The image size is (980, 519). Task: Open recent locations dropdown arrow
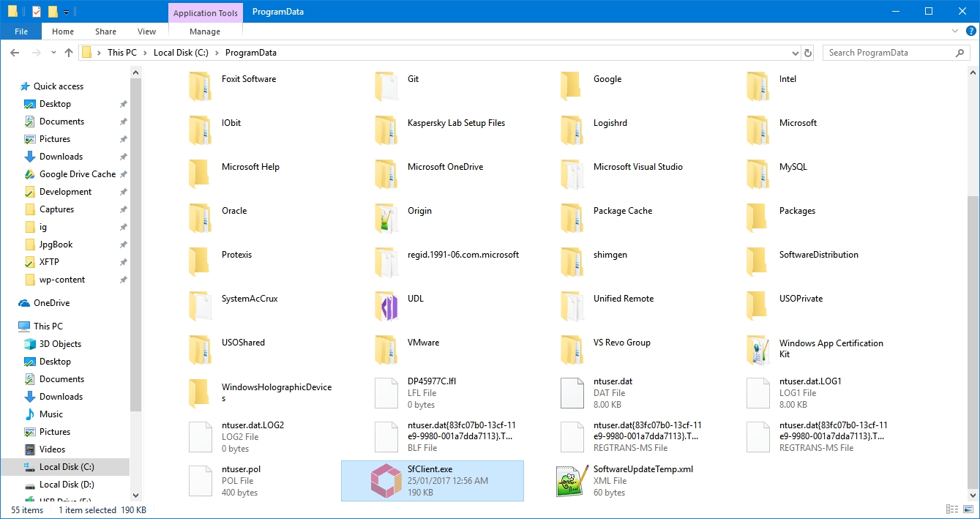(x=53, y=53)
